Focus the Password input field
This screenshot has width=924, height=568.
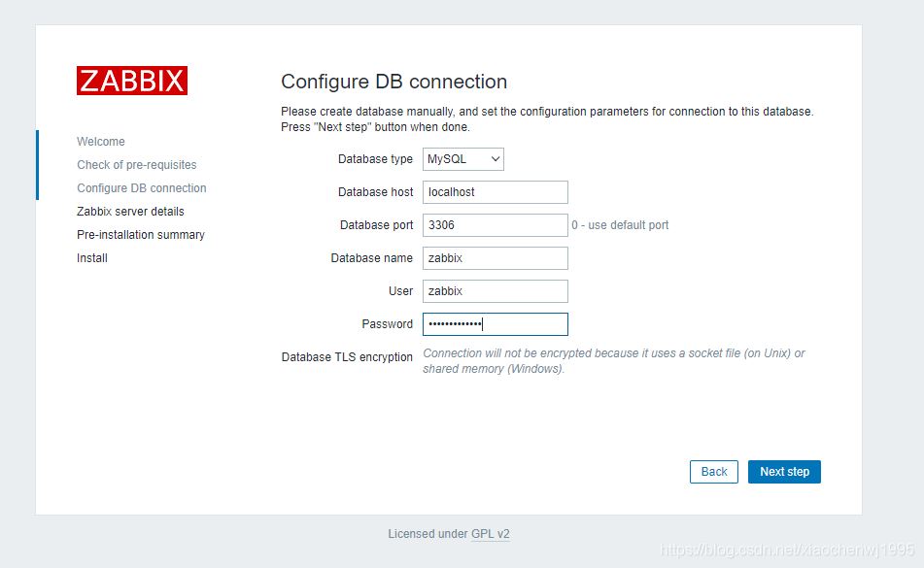tap(495, 324)
